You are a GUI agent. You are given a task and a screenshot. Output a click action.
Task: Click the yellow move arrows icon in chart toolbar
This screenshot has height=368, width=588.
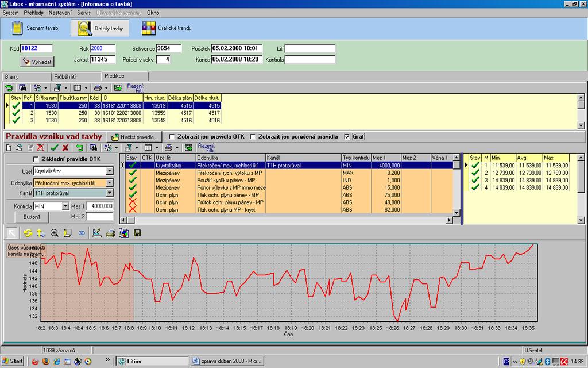click(x=41, y=233)
